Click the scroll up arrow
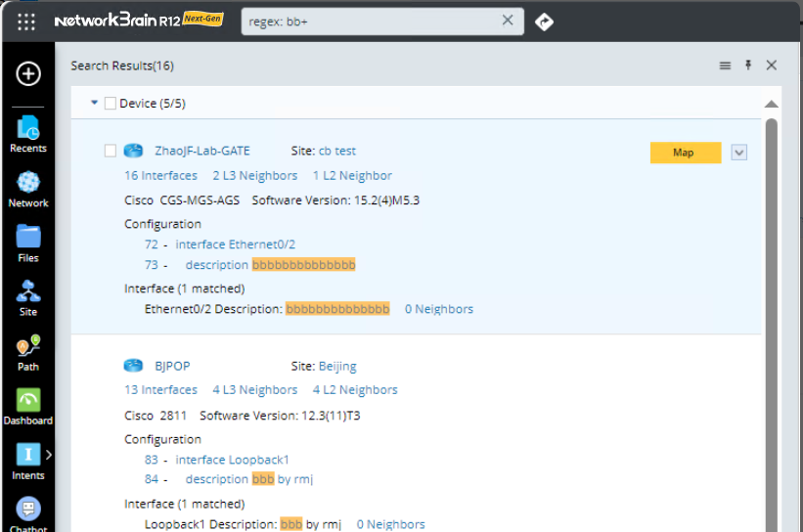The width and height of the screenshot is (803, 532). pyautogui.click(x=772, y=104)
